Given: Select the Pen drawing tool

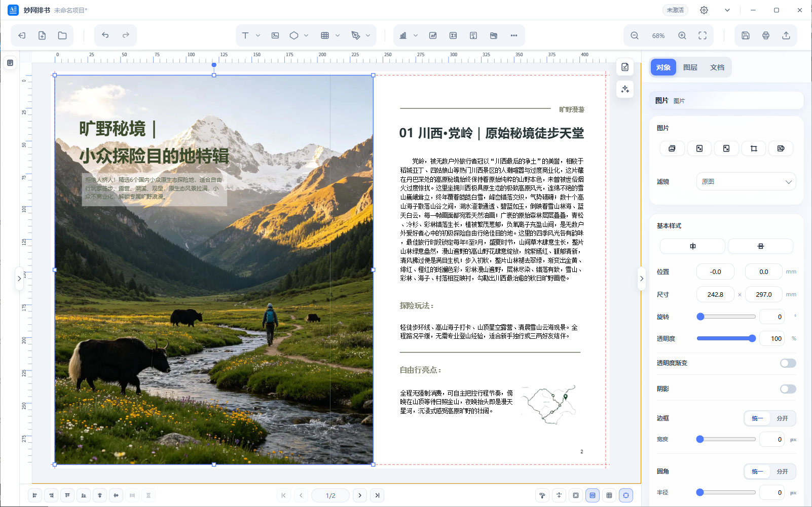Looking at the screenshot, I should point(356,35).
